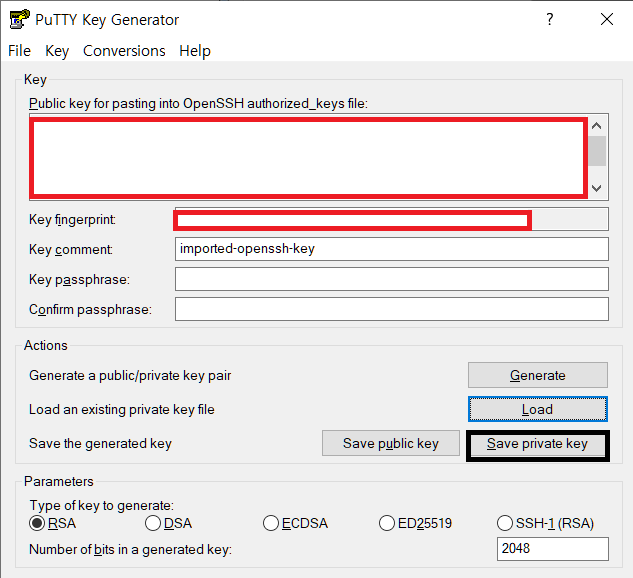The width and height of the screenshot is (633, 578).
Task: Click the number of bits field showing 2048
Action: tap(553, 549)
